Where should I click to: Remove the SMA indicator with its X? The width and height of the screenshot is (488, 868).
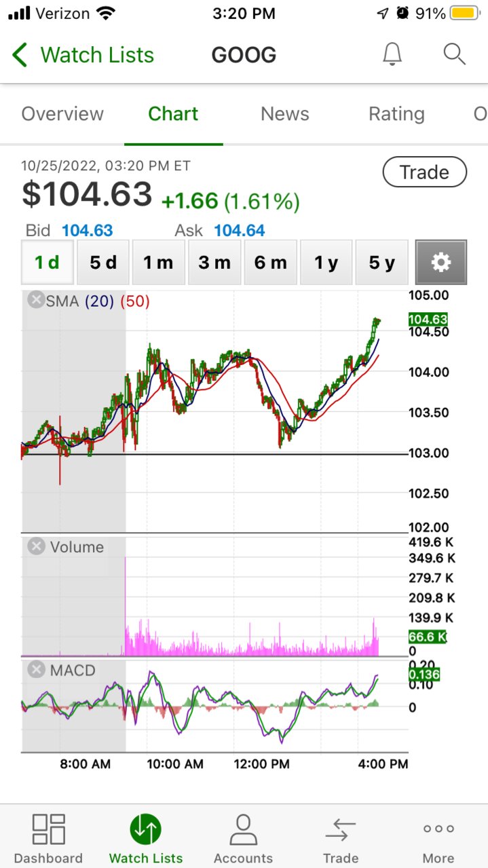(x=35, y=300)
